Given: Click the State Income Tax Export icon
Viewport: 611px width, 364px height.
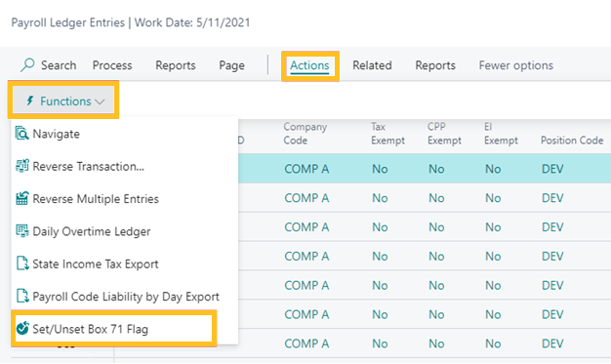Looking at the screenshot, I should [x=22, y=263].
